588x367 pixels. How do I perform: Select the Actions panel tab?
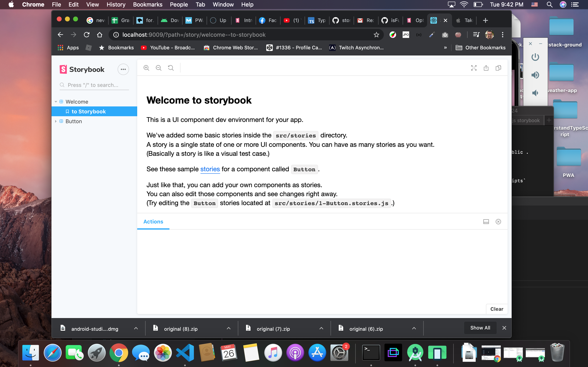(x=153, y=222)
